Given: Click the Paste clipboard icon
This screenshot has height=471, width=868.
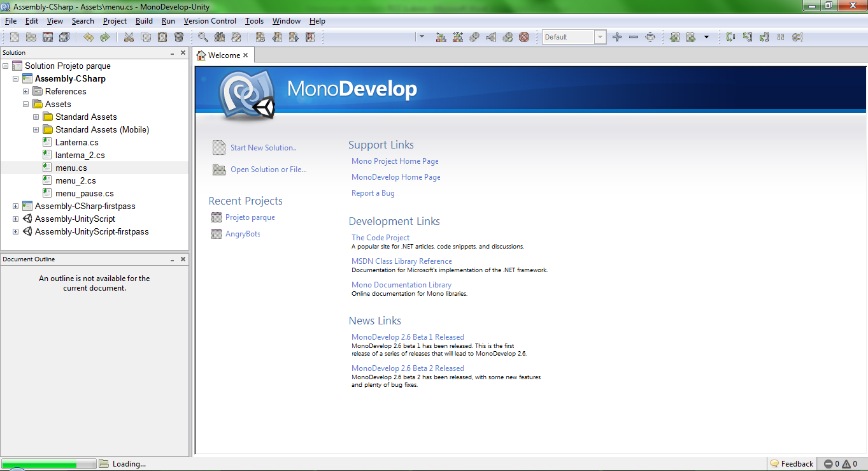Looking at the screenshot, I should point(162,38).
